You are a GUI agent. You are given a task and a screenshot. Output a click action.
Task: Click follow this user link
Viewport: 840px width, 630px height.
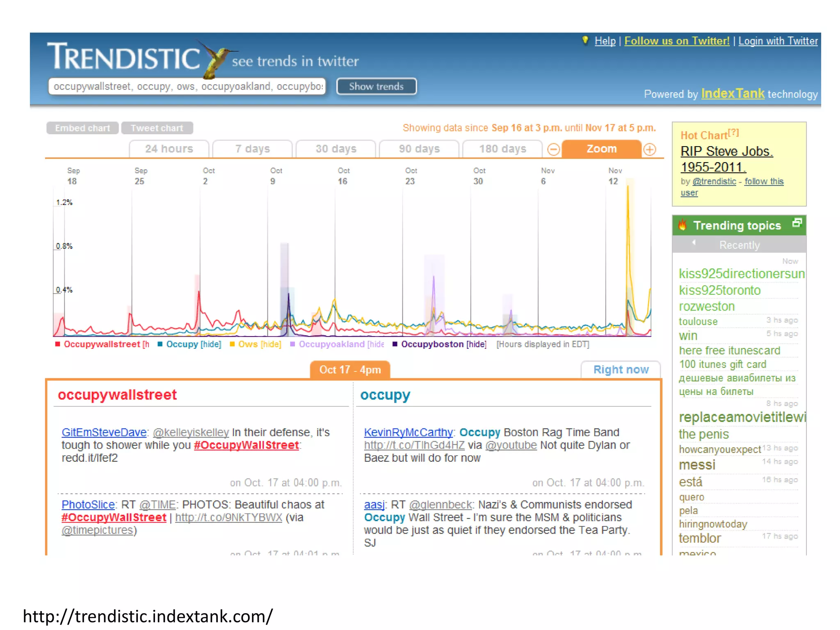(x=764, y=181)
